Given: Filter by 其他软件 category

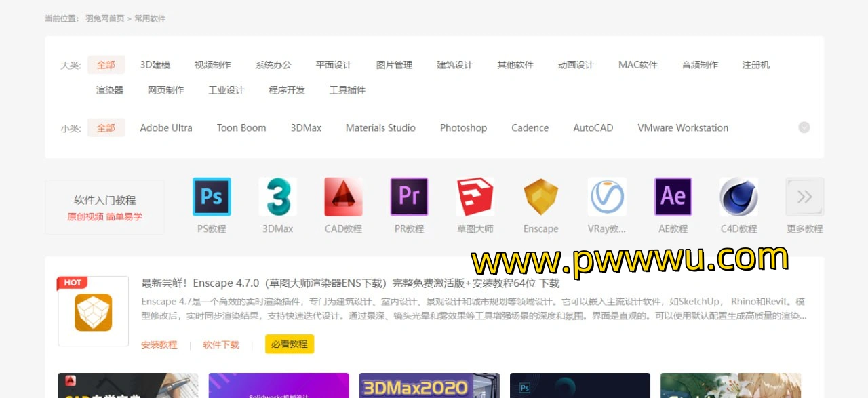Looking at the screenshot, I should [515, 65].
